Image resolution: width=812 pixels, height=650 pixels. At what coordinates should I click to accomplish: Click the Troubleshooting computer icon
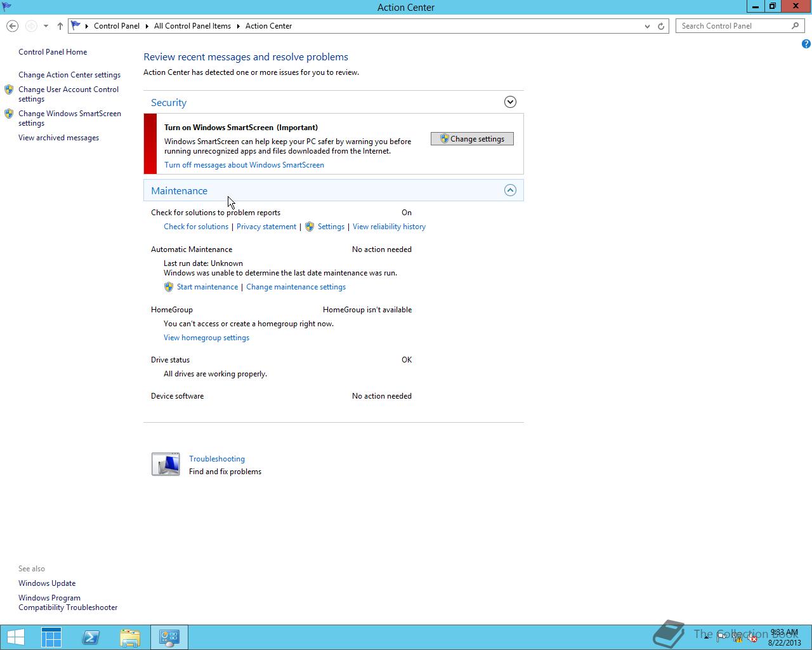(x=166, y=464)
